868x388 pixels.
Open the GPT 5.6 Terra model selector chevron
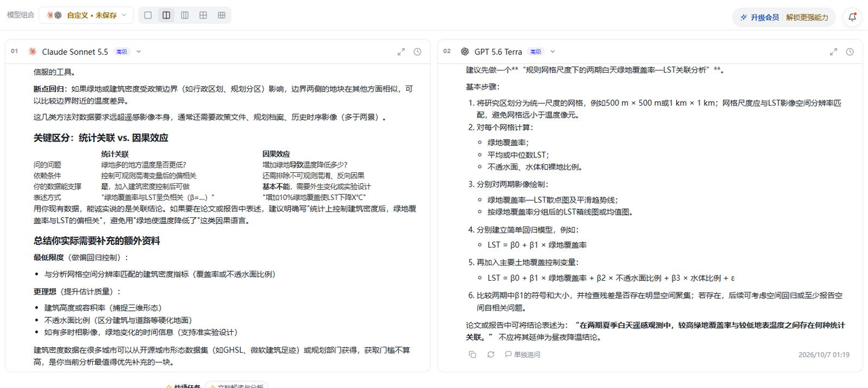click(553, 52)
